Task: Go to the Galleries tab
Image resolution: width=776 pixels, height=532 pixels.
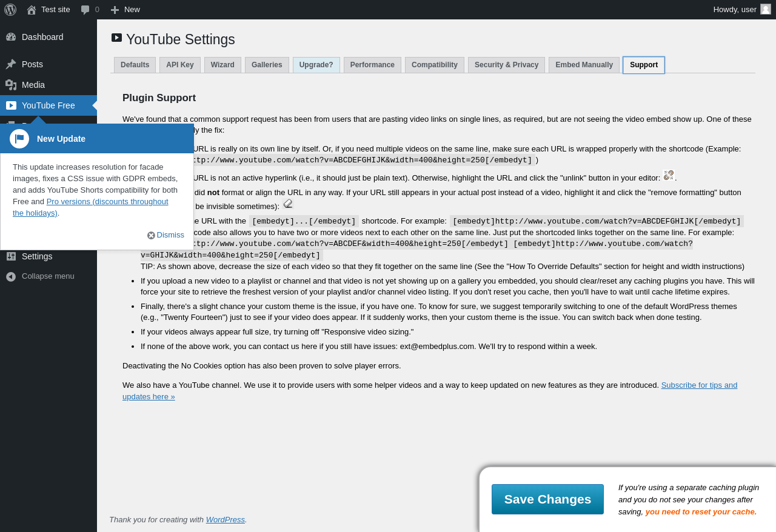Action: click(267, 65)
